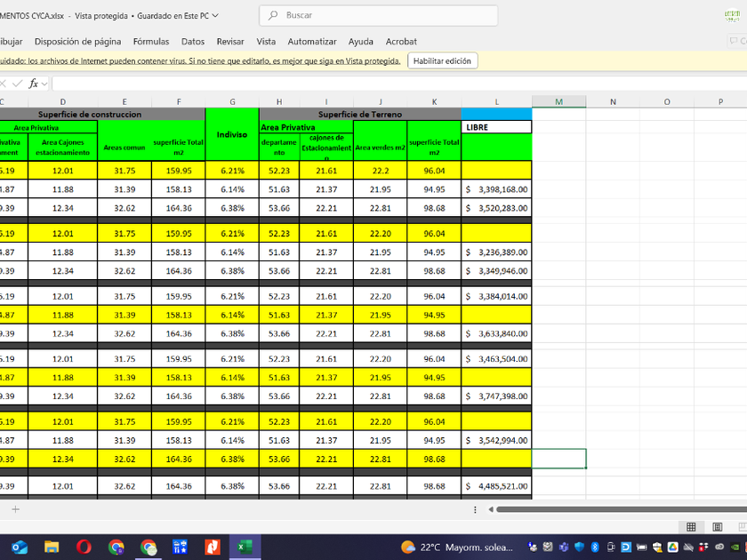Image resolution: width=747 pixels, height=560 pixels.
Task: Click the Excel icon in the taskbar
Action: click(243, 547)
